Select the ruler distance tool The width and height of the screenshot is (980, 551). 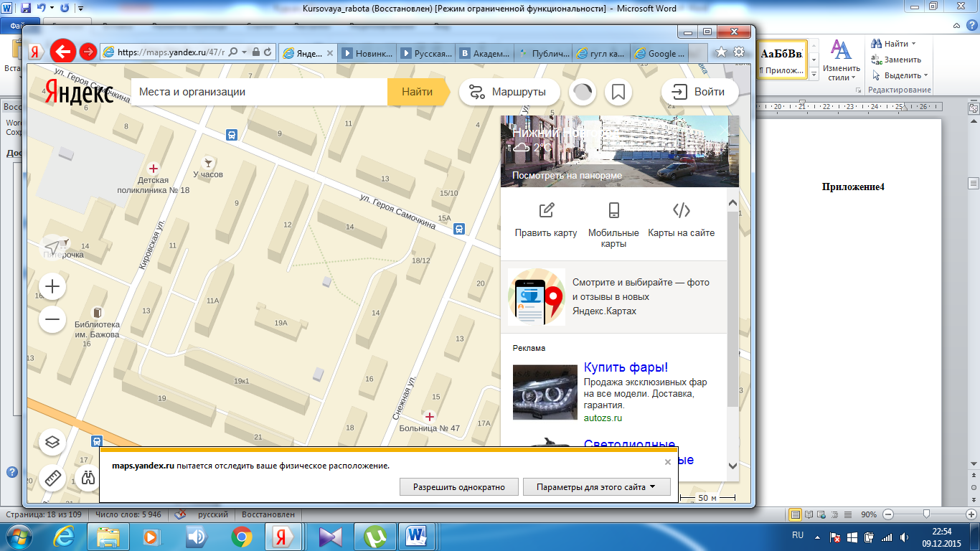pyautogui.click(x=52, y=479)
